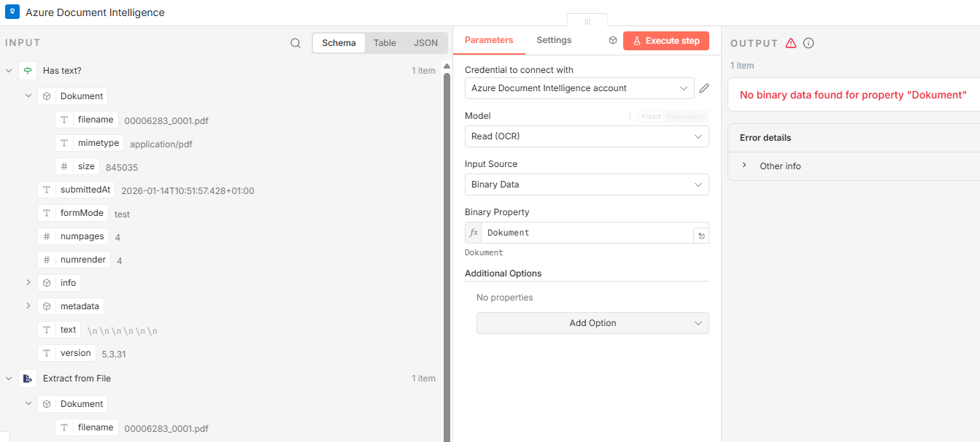Image resolution: width=980 pixels, height=442 pixels.
Task: Switch the input view to JSON
Action: pyautogui.click(x=425, y=42)
